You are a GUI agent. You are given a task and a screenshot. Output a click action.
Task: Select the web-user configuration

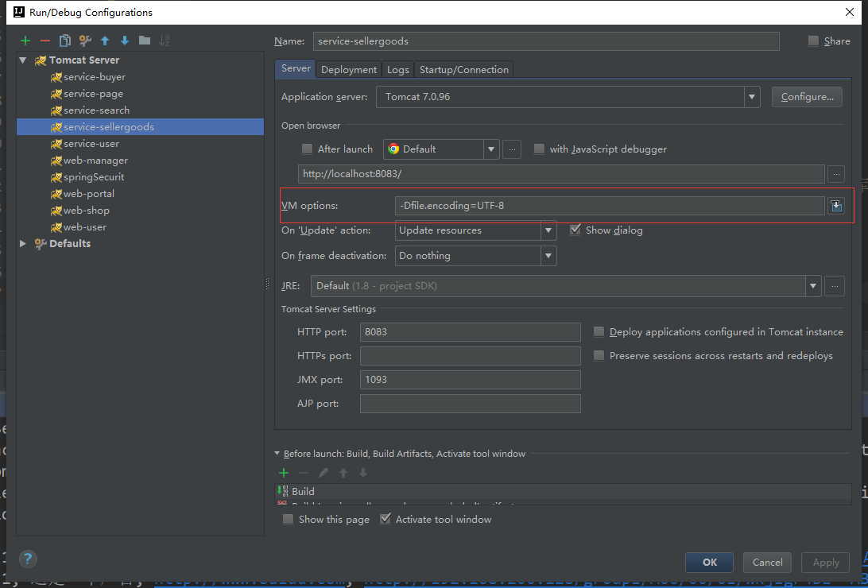click(85, 226)
